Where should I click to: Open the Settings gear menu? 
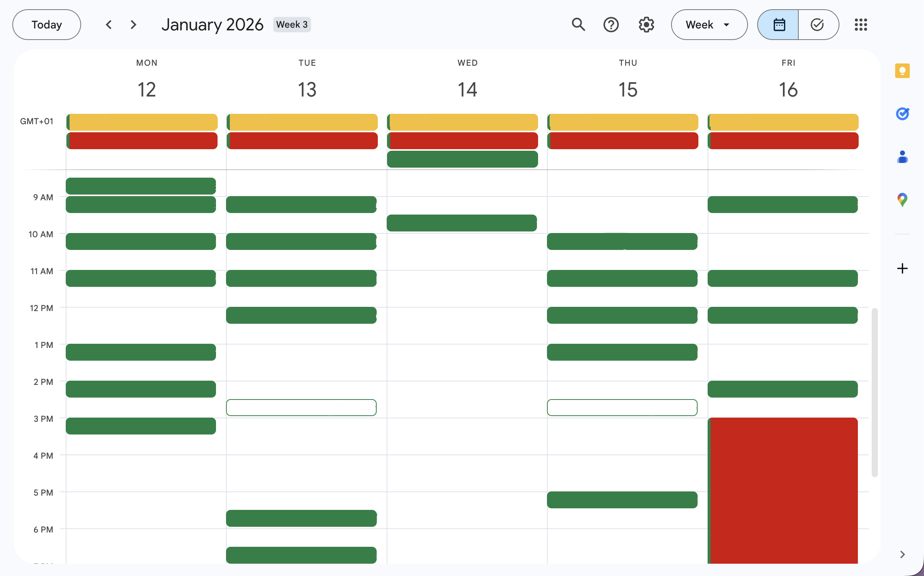point(646,25)
